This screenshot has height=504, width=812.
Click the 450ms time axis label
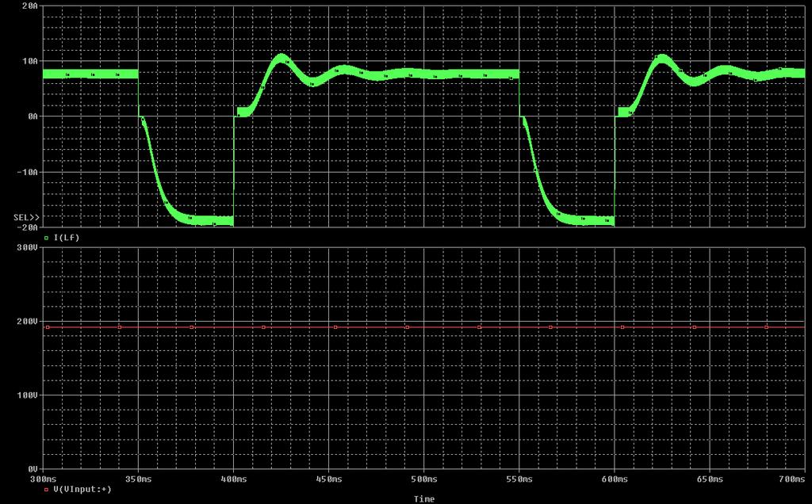329,479
